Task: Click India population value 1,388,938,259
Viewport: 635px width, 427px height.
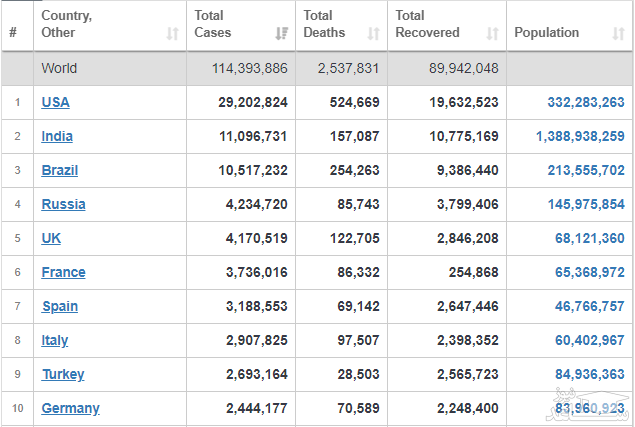Action: coord(580,136)
